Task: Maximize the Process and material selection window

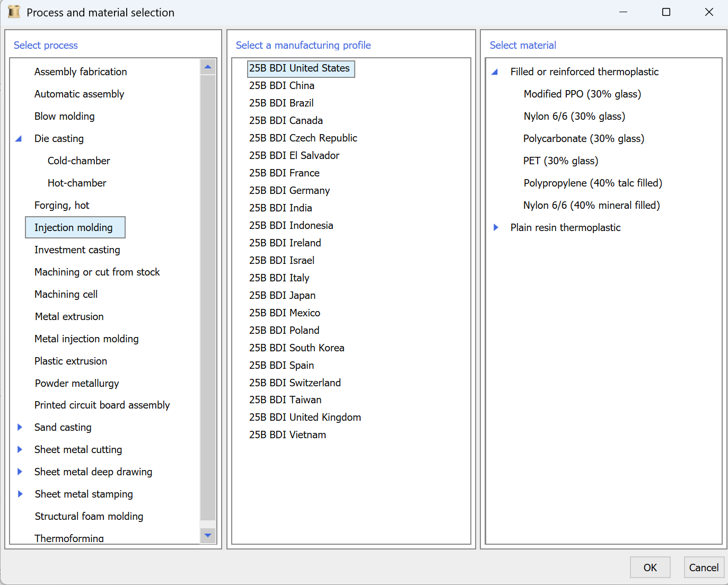Action: point(666,12)
